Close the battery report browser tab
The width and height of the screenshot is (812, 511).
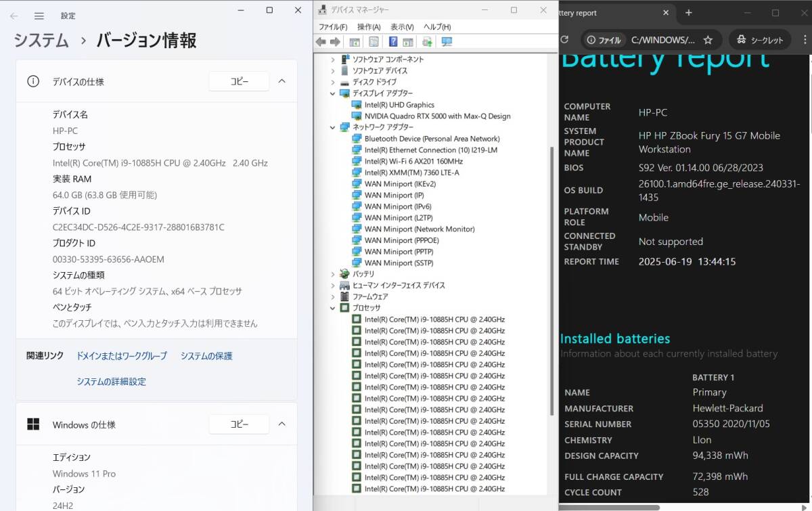[x=666, y=13]
